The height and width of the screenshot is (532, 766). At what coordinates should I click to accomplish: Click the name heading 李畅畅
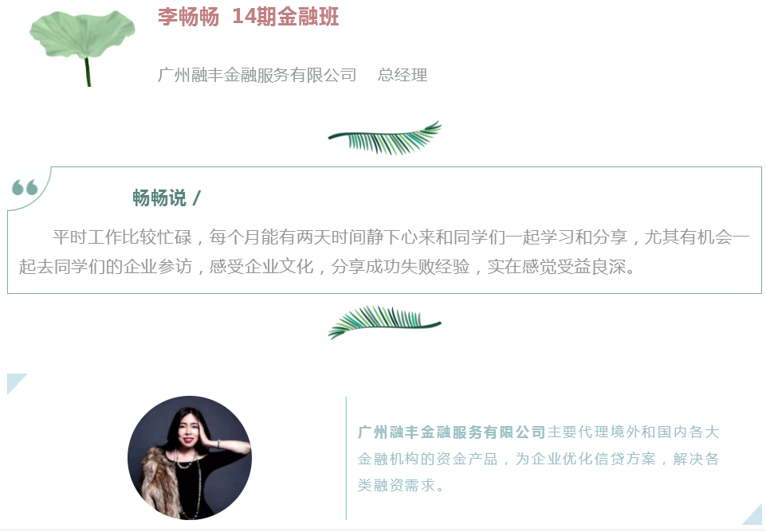pos(188,17)
